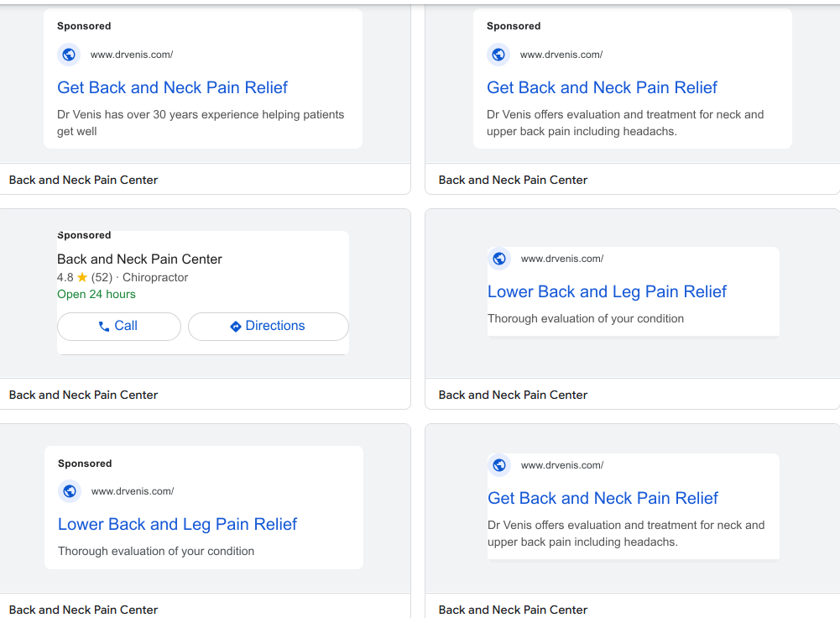Image resolution: width=840 pixels, height=618 pixels.
Task: Click footer label beneath the '30 years experience' ad
Action: [x=84, y=180]
